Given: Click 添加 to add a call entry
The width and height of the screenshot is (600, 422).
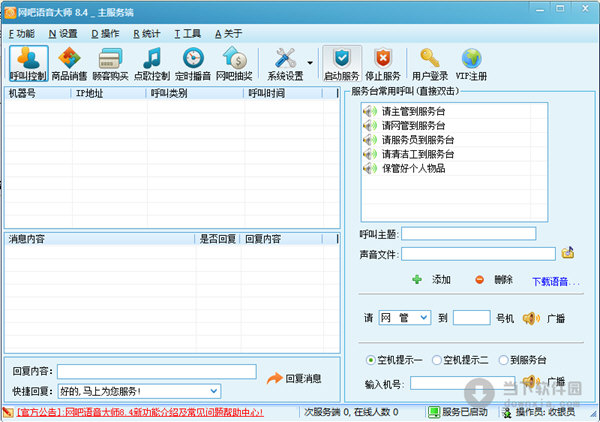Looking at the screenshot, I should [432, 280].
